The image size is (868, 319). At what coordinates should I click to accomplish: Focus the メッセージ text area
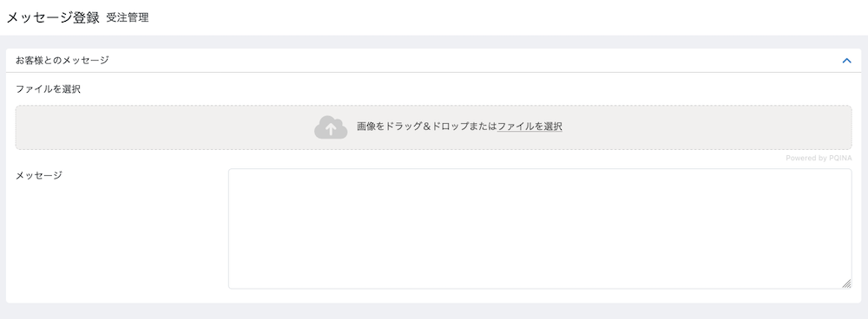[x=540, y=229]
